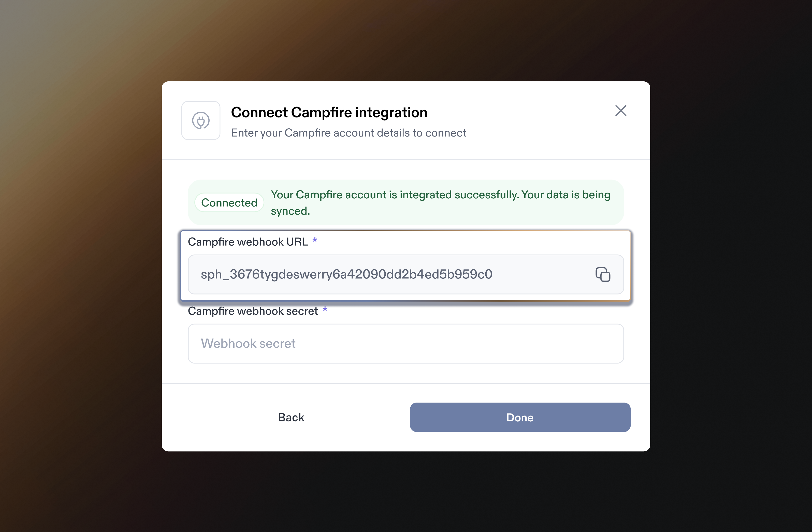Click the word 'synced.' in the success banner
This screenshot has width=812, height=532.
point(290,211)
